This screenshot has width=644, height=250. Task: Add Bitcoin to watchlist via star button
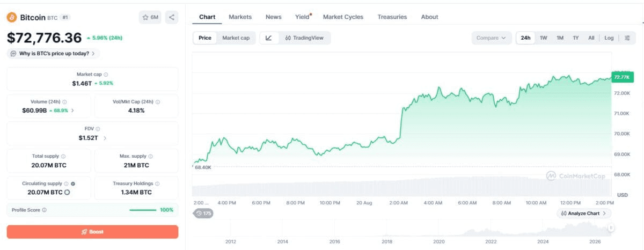[150, 17]
